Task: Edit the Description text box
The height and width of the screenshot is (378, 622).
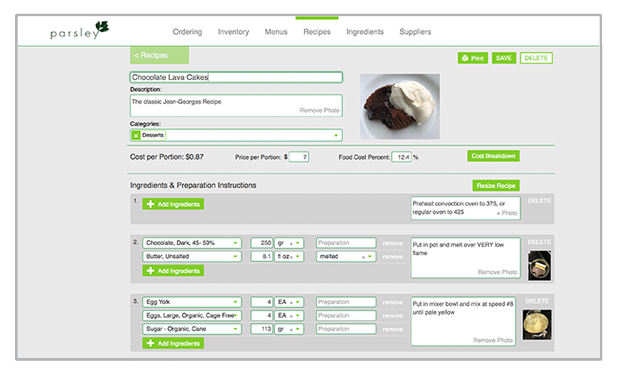Action: point(236,106)
